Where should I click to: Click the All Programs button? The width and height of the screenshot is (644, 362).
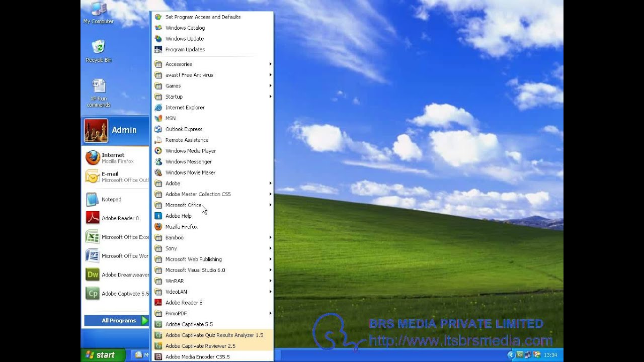tap(116, 320)
